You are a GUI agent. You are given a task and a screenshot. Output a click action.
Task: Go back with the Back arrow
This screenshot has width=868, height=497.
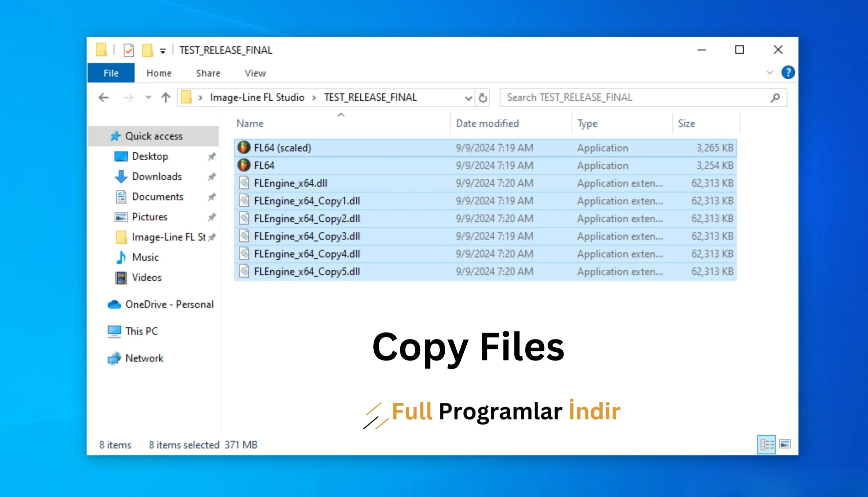(x=103, y=98)
